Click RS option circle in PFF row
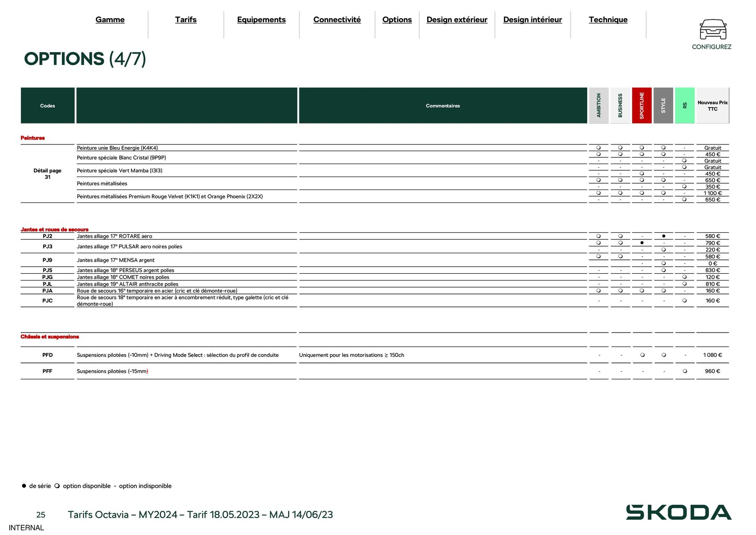Image resolution: width=756 pixels, height=535 pixels. click(685, 371)
